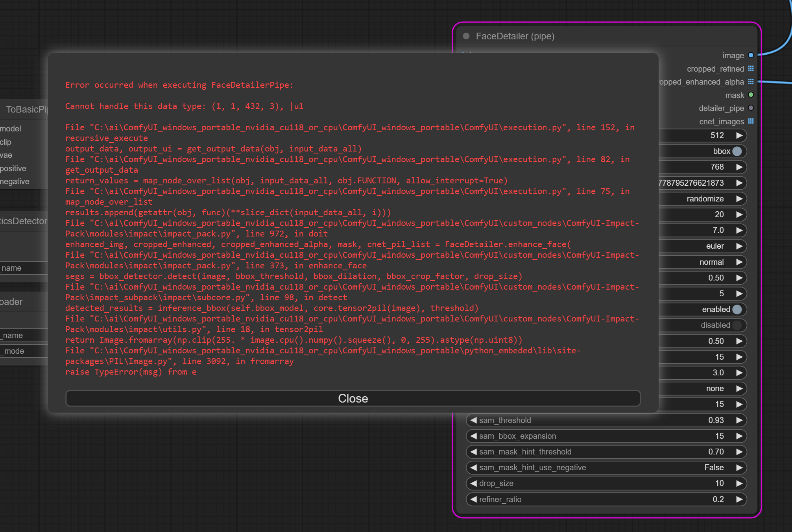
Task: Toggle the bbox switch
Action: (737, 151)
